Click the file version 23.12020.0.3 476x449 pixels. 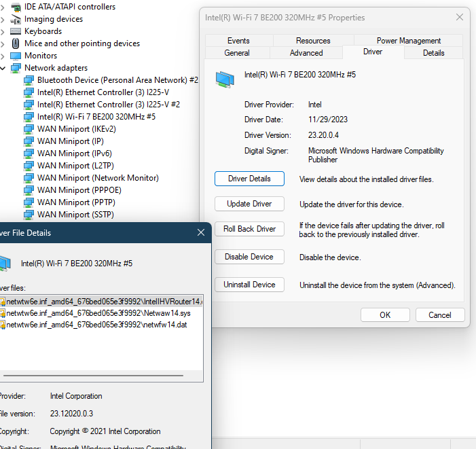pyautogui.click(x=72, y=414)
